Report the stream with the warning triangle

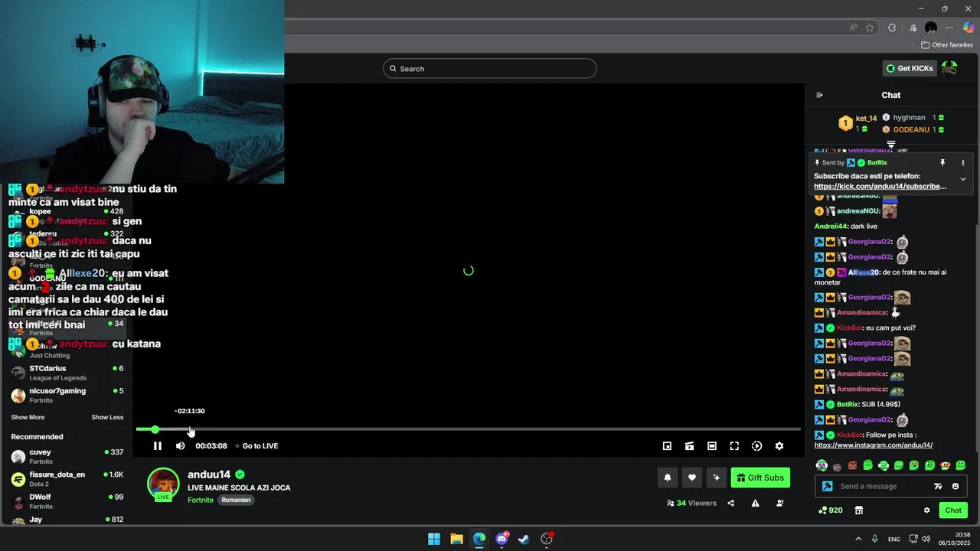pos(756,503)
